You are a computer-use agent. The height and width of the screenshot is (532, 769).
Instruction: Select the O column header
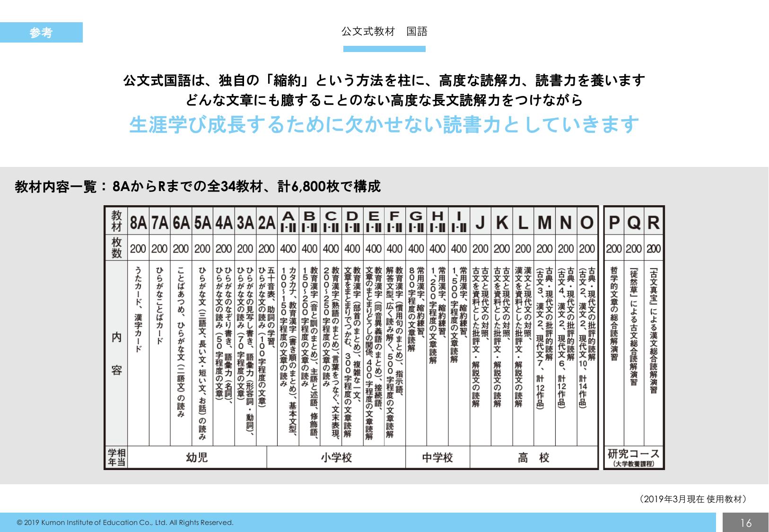tap(587, 222)
